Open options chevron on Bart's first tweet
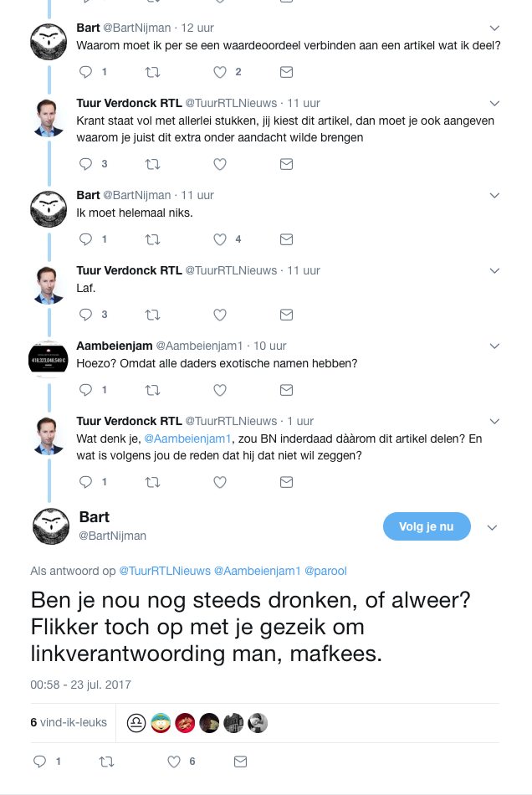Screen dimensions: 532x795 coord(494,28)
